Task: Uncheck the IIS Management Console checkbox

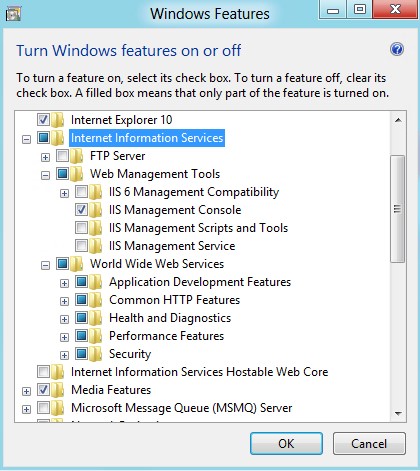Action: click(81, 209)
